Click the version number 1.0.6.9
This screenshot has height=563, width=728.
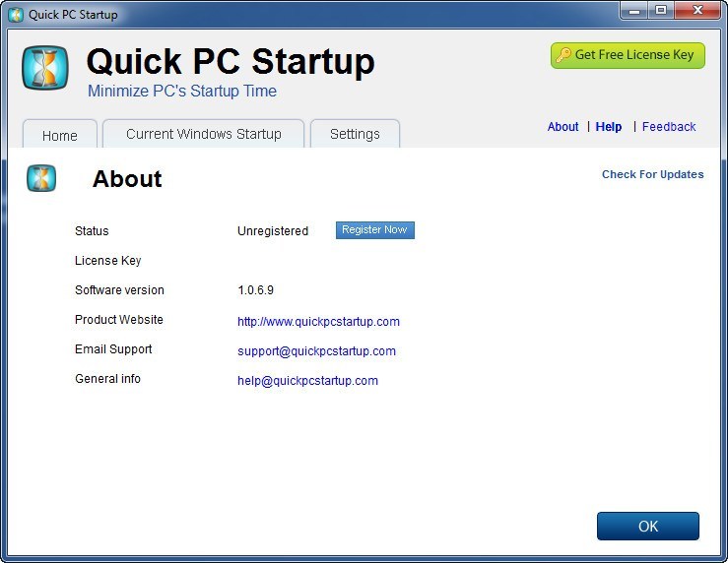tap(255, 290)
